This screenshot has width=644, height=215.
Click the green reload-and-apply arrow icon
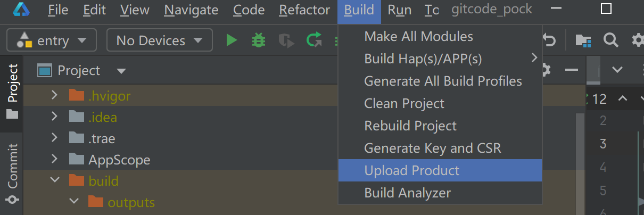pos(314,40)
